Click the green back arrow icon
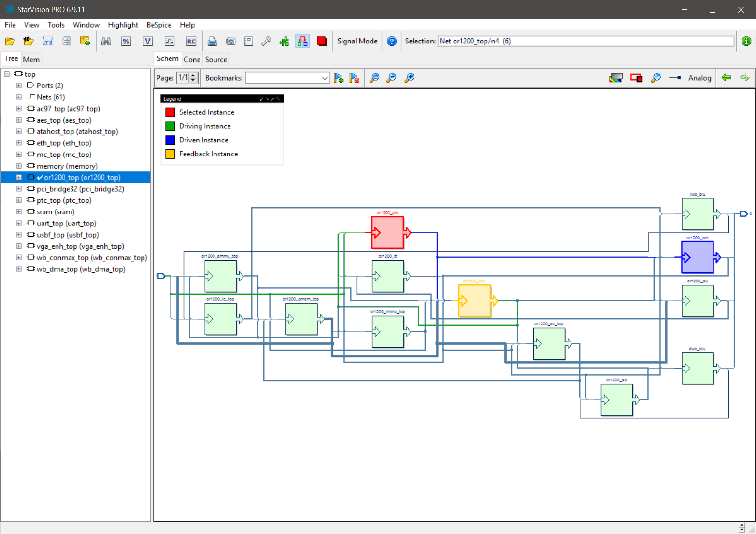This screenshot has width=756, height=534. tap(726, 78)
